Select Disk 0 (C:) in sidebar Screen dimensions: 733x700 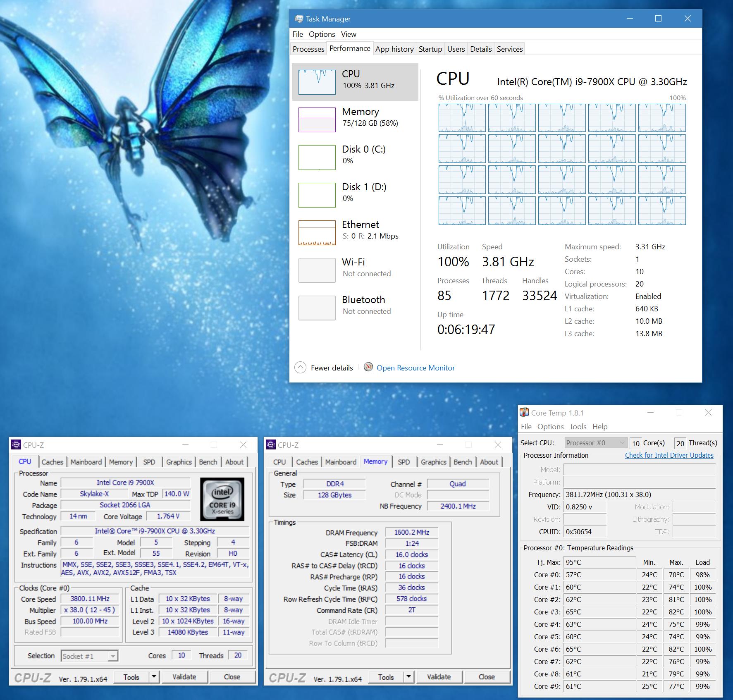[355, 157]
